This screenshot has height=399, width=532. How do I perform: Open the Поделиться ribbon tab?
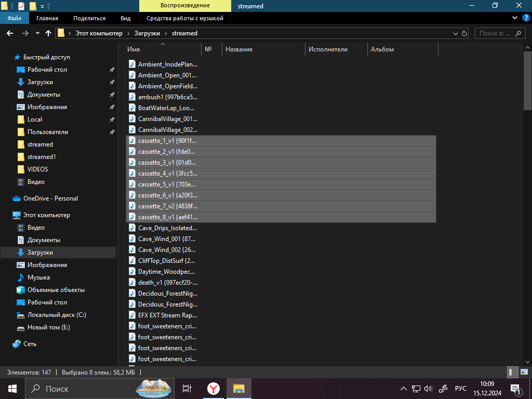[89, 18]
